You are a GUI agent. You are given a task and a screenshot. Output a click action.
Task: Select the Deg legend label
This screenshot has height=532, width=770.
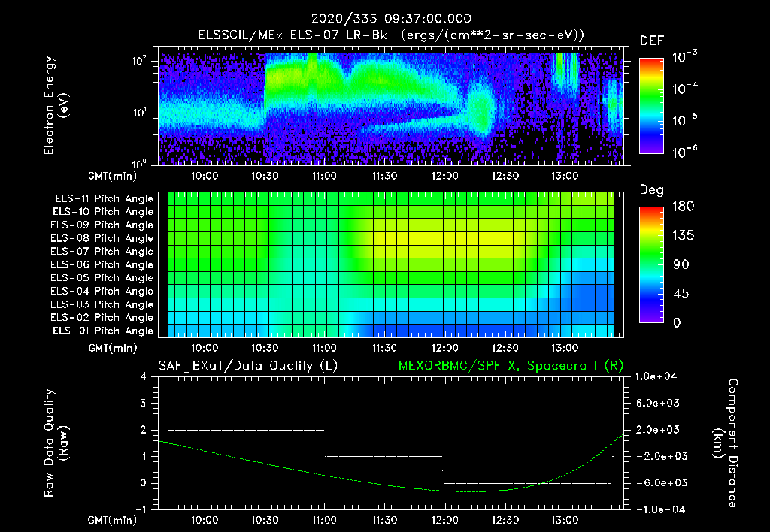[x=652, y=190]
